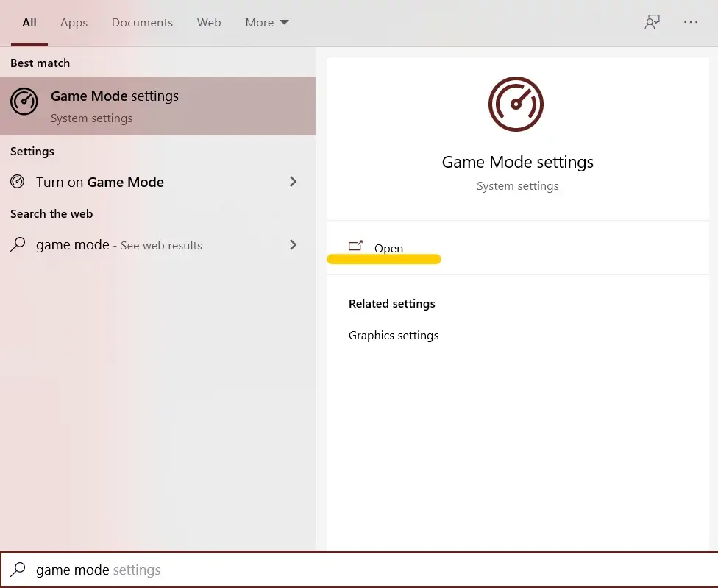This screenshot has height=588, width=718.
Task: Switch to the All search tab
Action: point(29,22)
